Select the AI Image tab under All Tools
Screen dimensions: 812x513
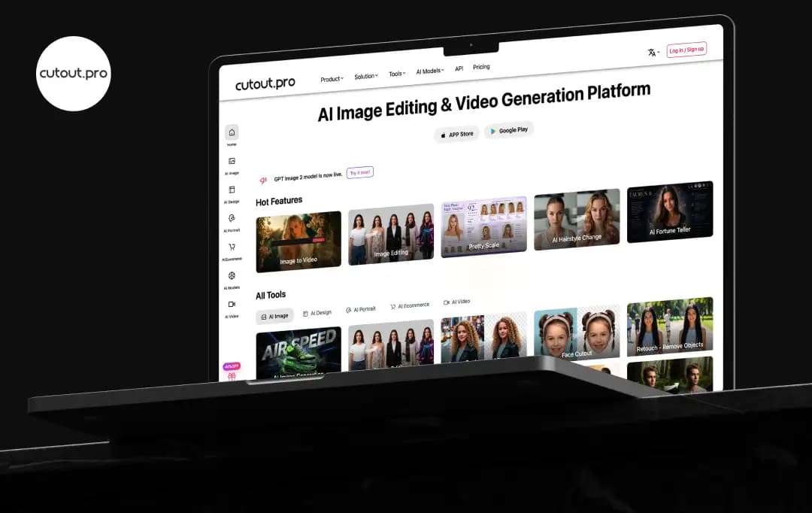pos(274,316)
